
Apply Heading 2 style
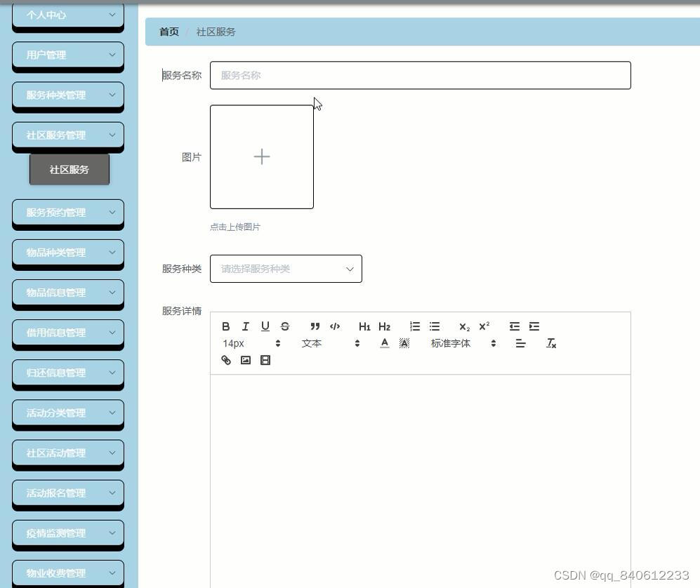384,326
